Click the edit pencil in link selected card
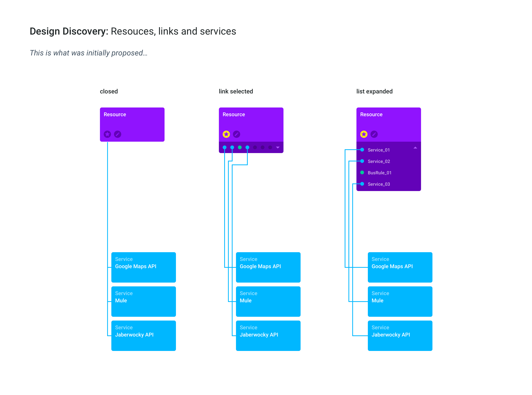Screen dimensions: 532x395 click(236, 134)
